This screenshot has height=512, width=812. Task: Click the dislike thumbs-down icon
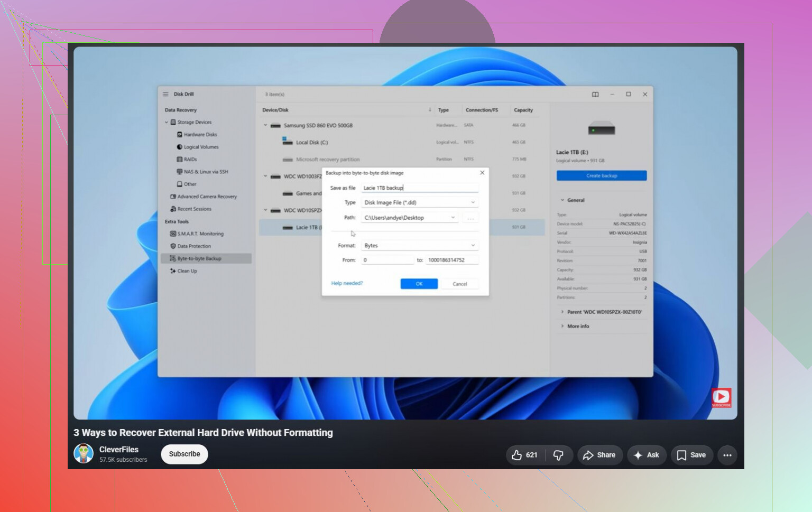(x=558, y=455)
